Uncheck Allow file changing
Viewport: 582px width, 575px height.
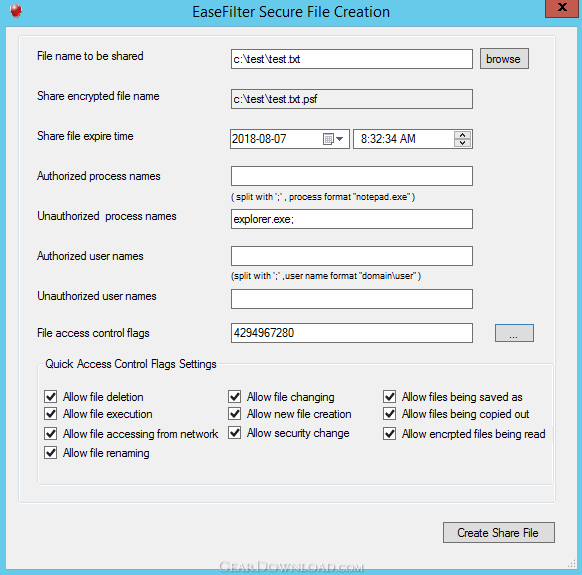(235, 396)
